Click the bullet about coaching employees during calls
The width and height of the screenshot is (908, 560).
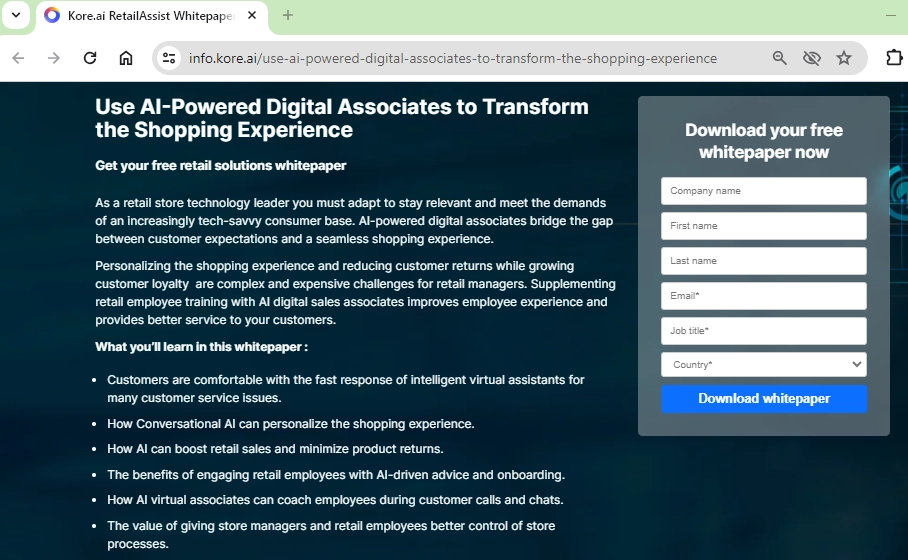tap(335, 500)
